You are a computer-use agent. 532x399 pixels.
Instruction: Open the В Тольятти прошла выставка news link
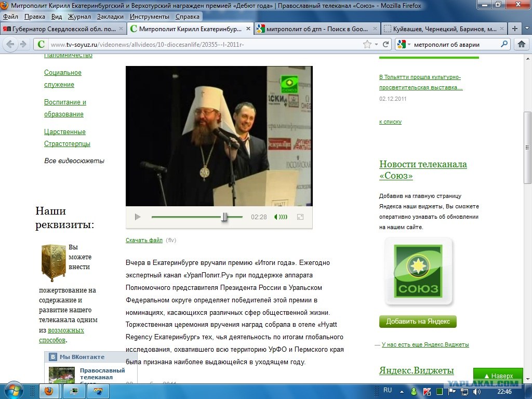(x=421, y=82)
